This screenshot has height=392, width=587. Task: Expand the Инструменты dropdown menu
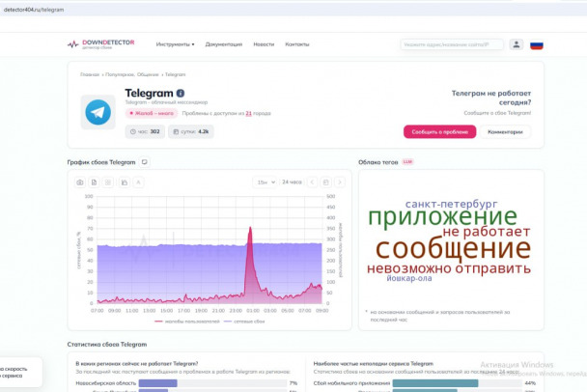coord(175,43)
